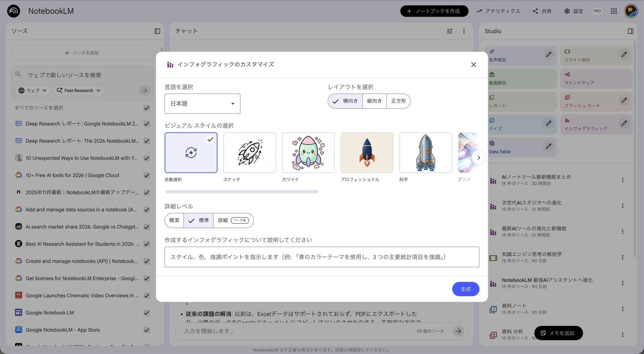Screen dimensions: 644x354
Task: Expand the ウェブ search scope dropdown
Action: click(x=32, y=90)
